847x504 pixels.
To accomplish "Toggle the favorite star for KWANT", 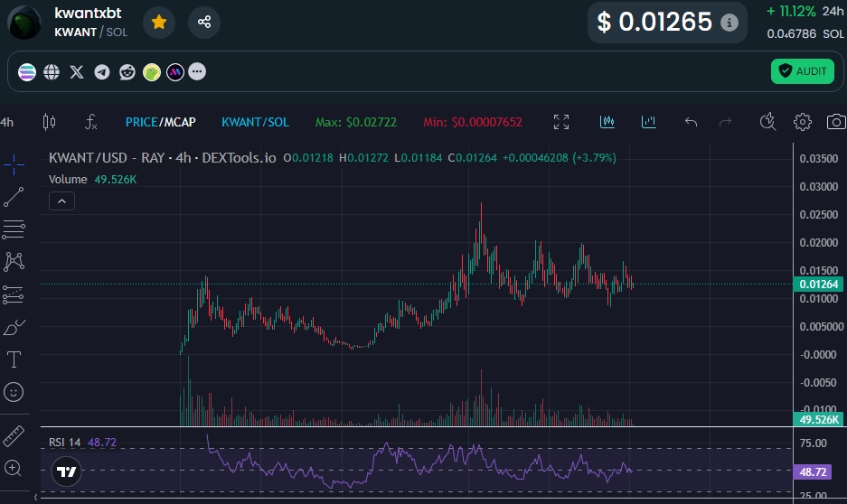I will 159,22.
